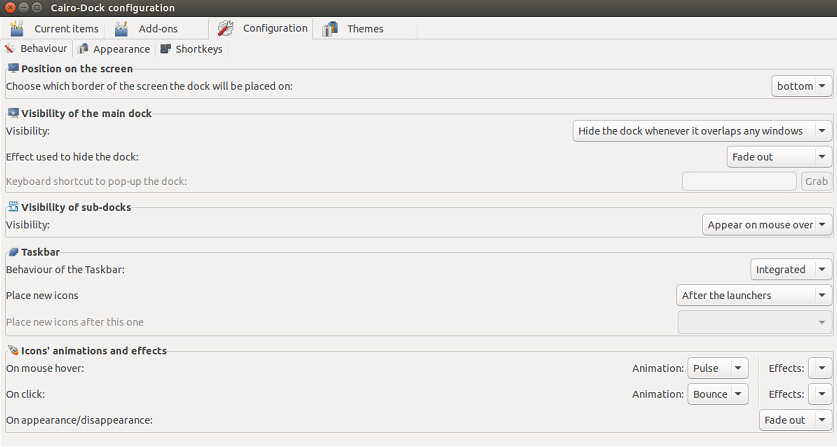The height and width of the screenshot is (447, 837).
Task: Select the Behaviour sub-tab
Action: coord(36,49)
